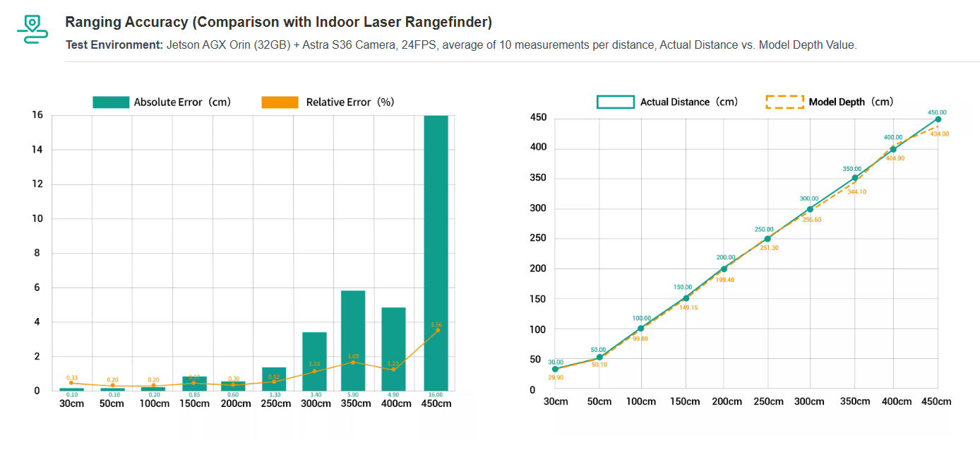Click the 350.00 actual distance point
Image resolution: width=980 pixels, height=450 pixels.
[x=855, y=178]
